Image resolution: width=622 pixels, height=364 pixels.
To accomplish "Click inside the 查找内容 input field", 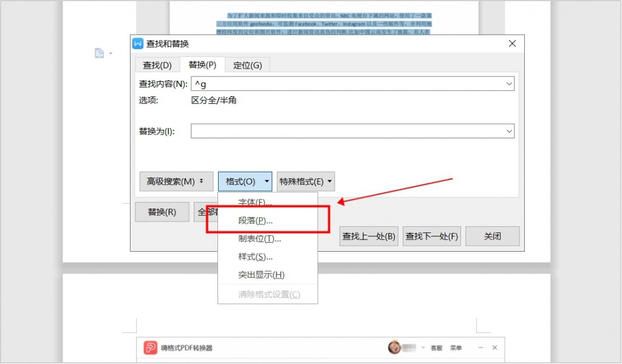I will [334, 83].
